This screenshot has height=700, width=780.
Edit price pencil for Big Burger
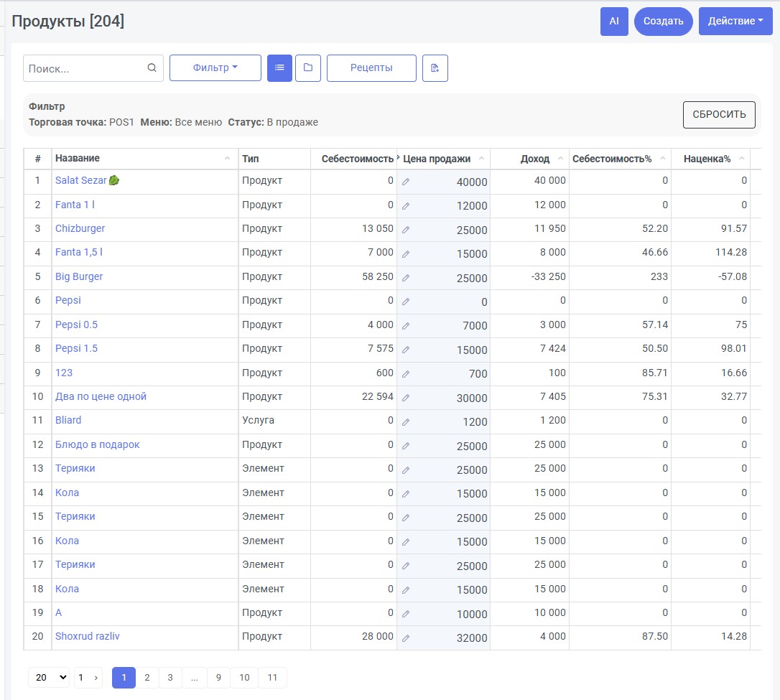(x=406, y=278)
